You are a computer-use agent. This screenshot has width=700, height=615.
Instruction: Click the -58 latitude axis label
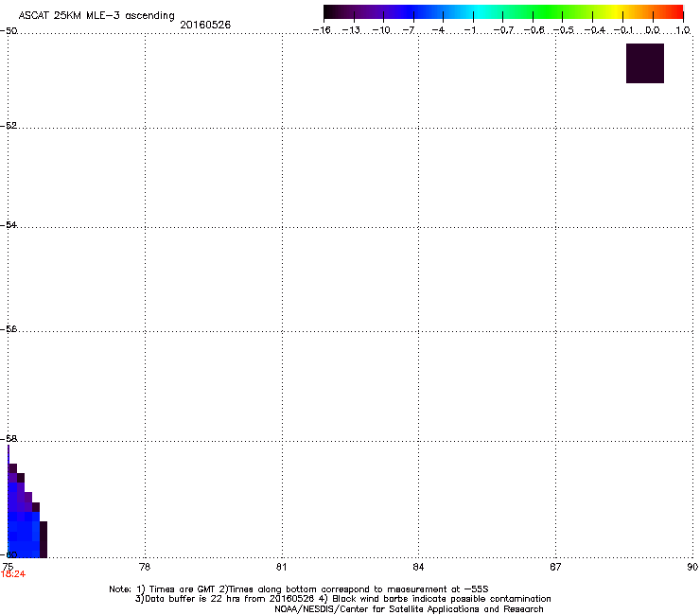click(9, 439)
